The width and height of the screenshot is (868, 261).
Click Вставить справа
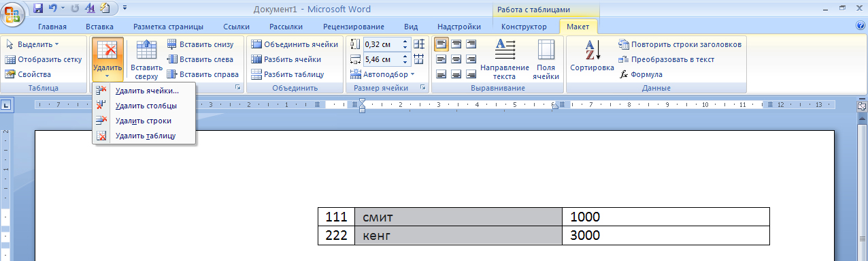point(203,74)
